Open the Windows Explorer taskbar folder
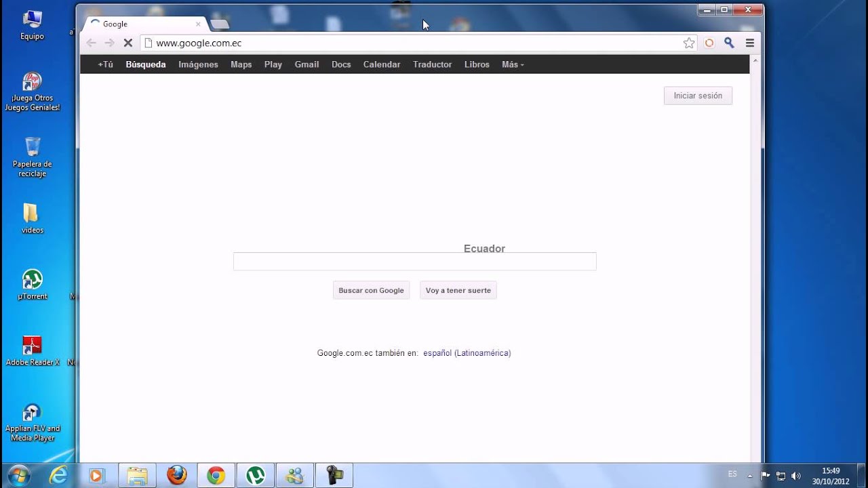 [x=137, y=475]
